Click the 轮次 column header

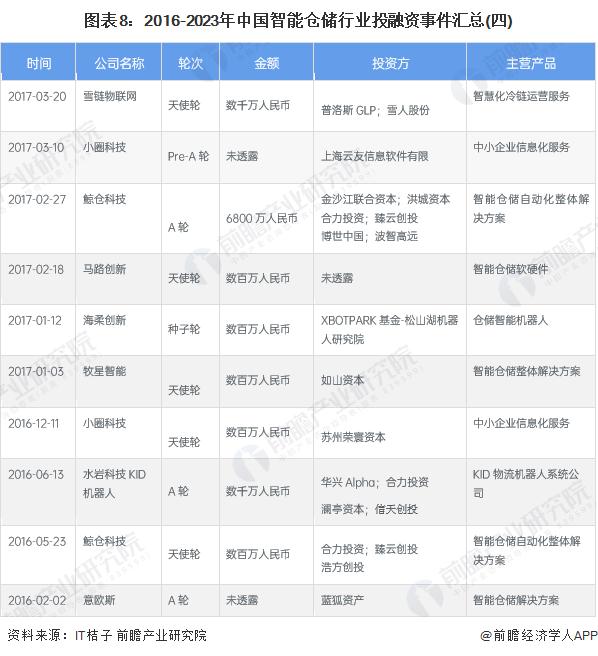[x=190, y=62]
